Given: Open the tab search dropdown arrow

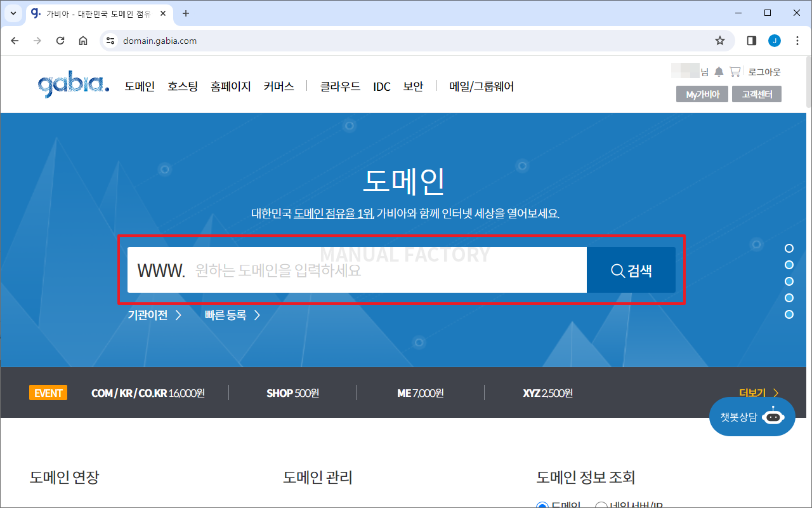Looking at the screenshot, I should [x=13, y=13].
